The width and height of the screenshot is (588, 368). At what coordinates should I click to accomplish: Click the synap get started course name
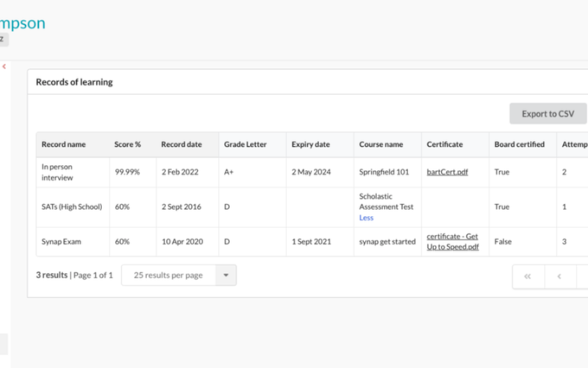pyautogui.click(x=387, y=241)
